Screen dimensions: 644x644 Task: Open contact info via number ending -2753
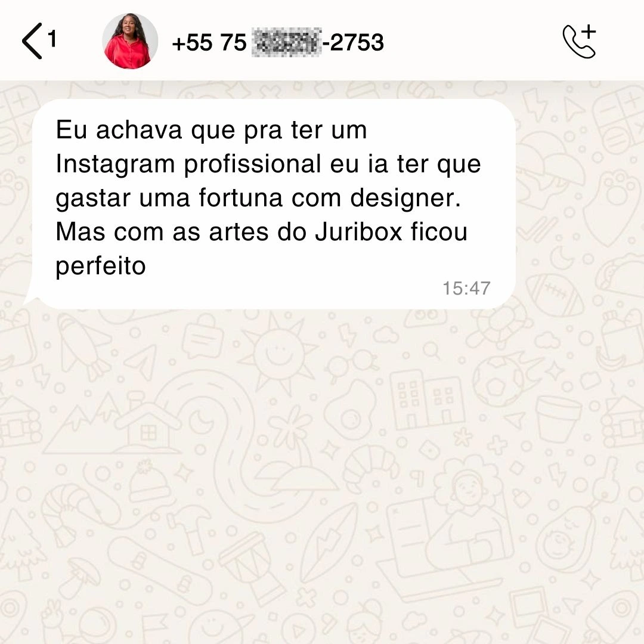coord(278,42)
